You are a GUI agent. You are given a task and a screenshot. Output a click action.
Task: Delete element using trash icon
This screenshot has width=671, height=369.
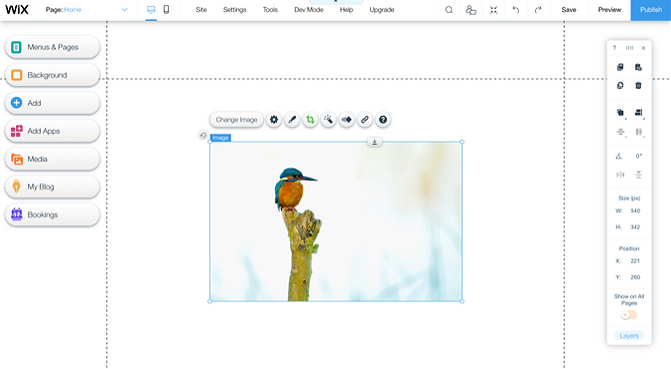(x=638, y=86)
